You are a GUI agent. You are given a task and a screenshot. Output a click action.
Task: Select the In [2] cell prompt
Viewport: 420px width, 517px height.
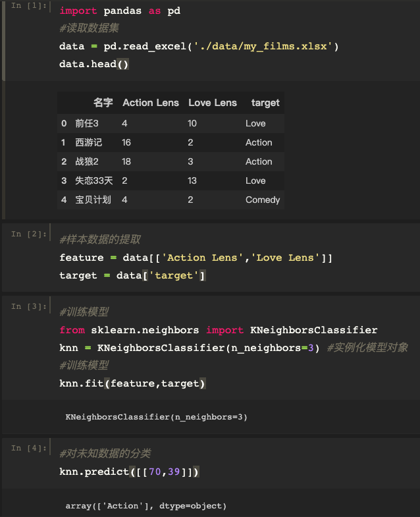pos(29,234)
